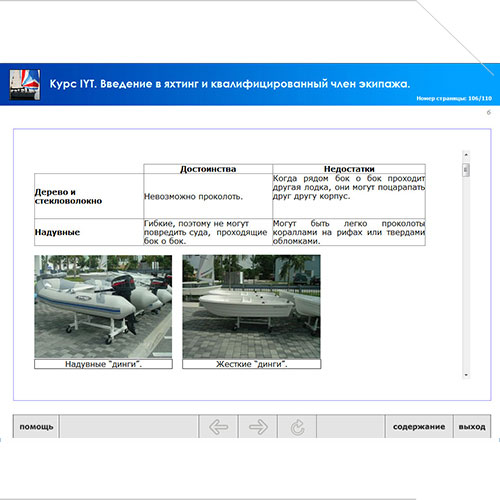Click the Недостатки column header
Viewport: 500px width, 500px height.
pyautogui.click(x=349, y=169)
